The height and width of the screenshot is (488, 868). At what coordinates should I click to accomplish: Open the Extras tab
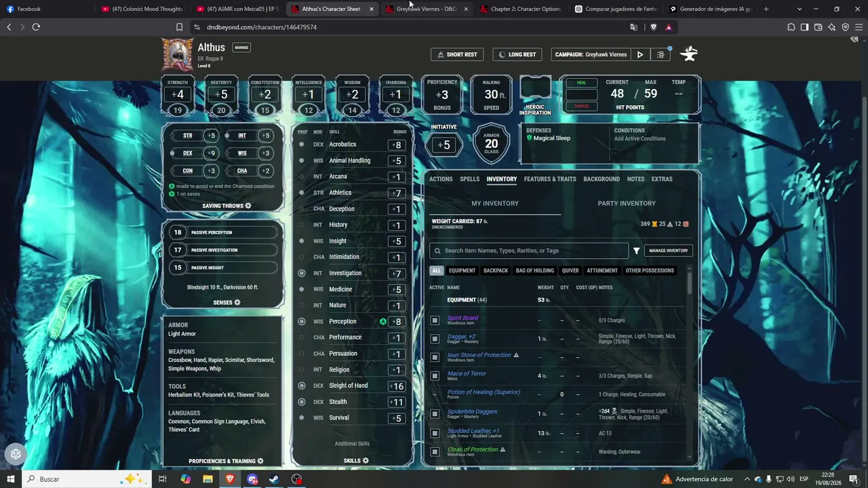[x=662, y=179]
